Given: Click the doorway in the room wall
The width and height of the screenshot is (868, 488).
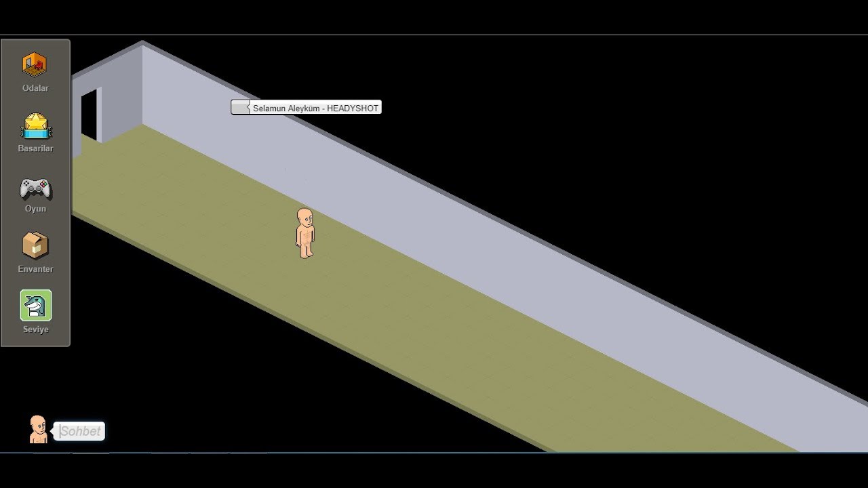Looking at the screenshot, I should point(90,115).
